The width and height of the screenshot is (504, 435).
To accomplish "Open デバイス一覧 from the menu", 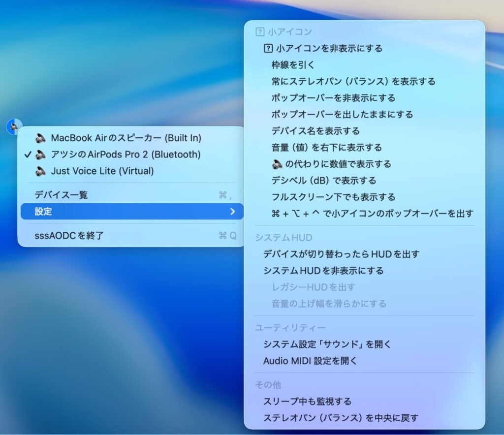I will tap(61, 195).
